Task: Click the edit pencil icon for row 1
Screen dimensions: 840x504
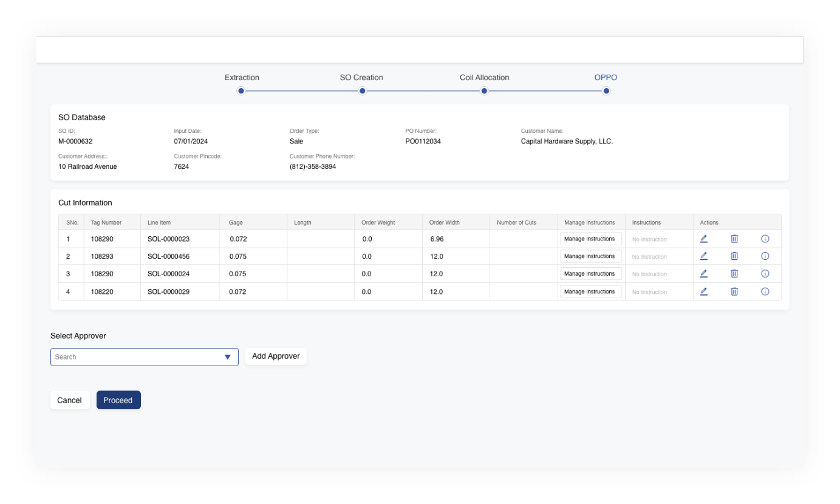Action: [703, 239]
